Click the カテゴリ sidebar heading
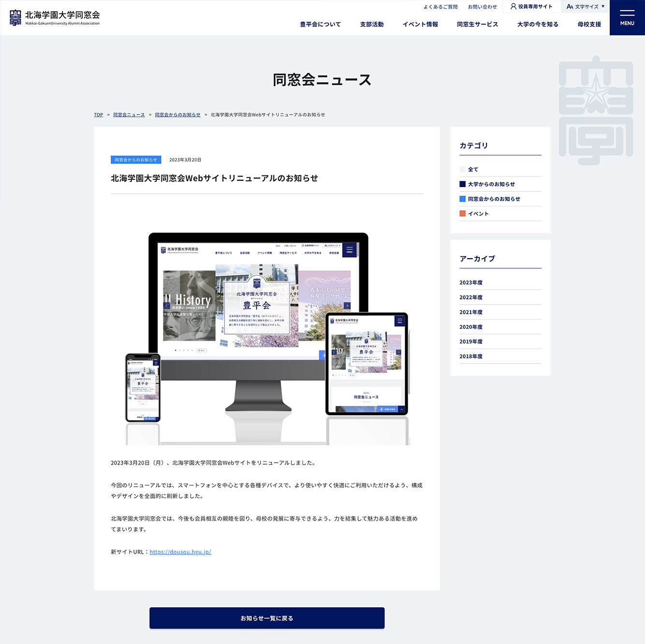 [473, 146]
